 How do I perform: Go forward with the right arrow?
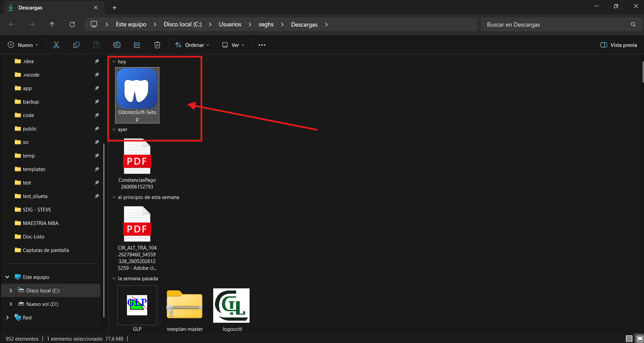click(32, 24)
